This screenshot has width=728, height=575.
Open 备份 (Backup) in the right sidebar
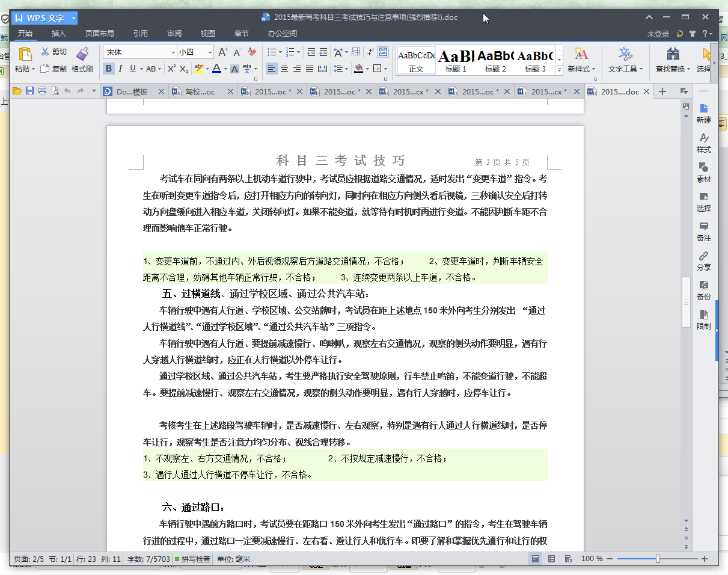click(703, 290)
